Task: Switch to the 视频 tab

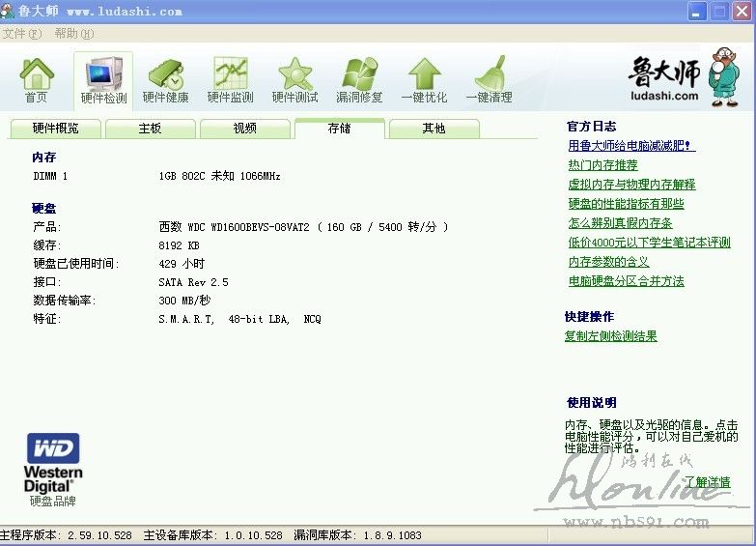Action: (x=244, y=129)
